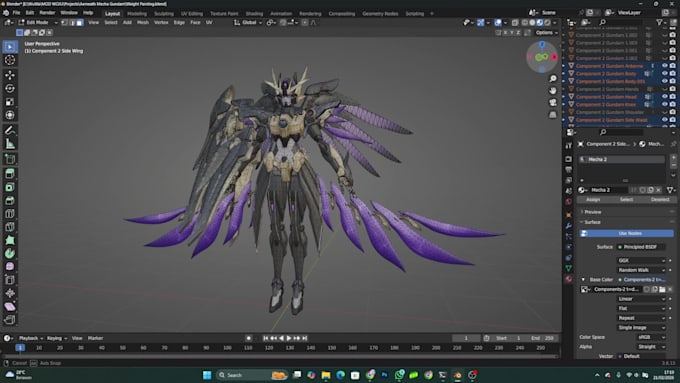Expand the Preview panel
The image size is (680, 383).
[x=592, y=212]
